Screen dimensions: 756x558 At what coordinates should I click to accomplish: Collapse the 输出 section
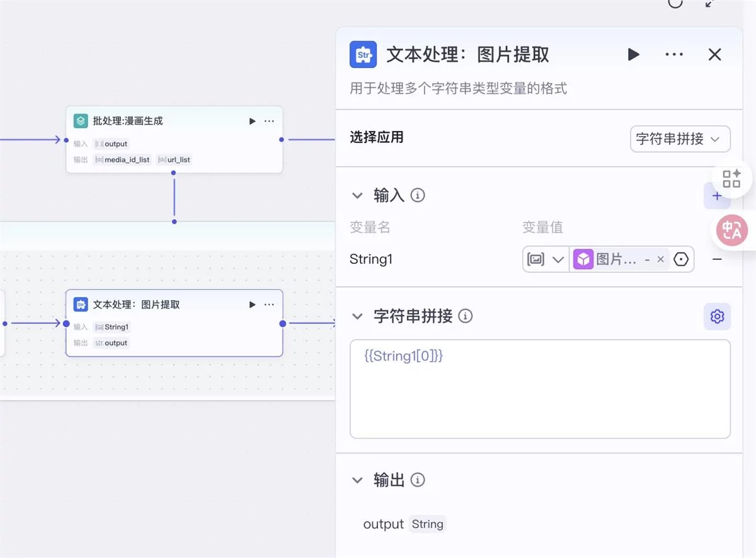point(357,481)
